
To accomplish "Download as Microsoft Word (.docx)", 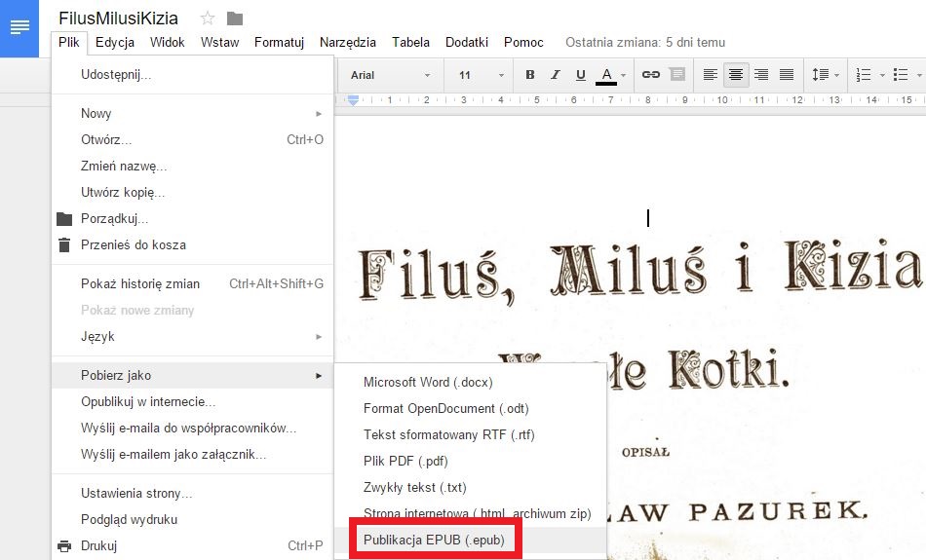I will 471,383.
